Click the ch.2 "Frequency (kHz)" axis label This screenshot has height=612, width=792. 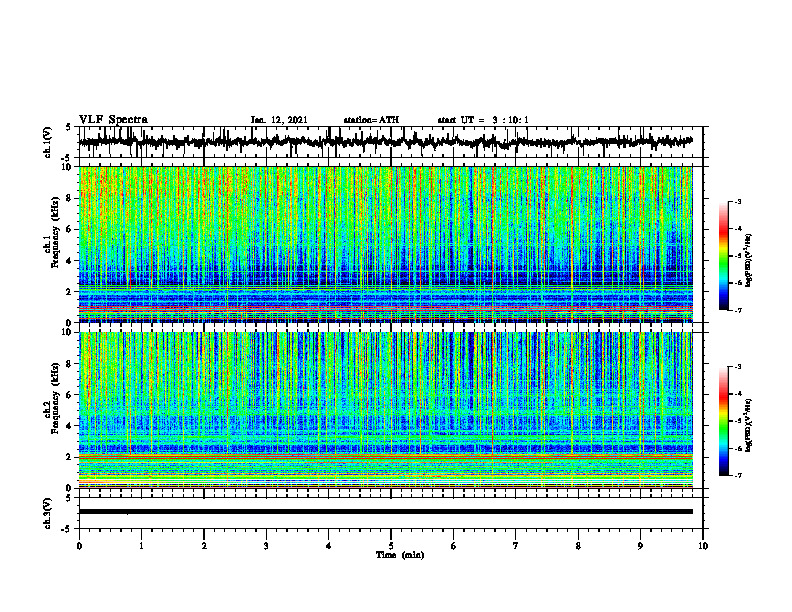click(55, 398)
